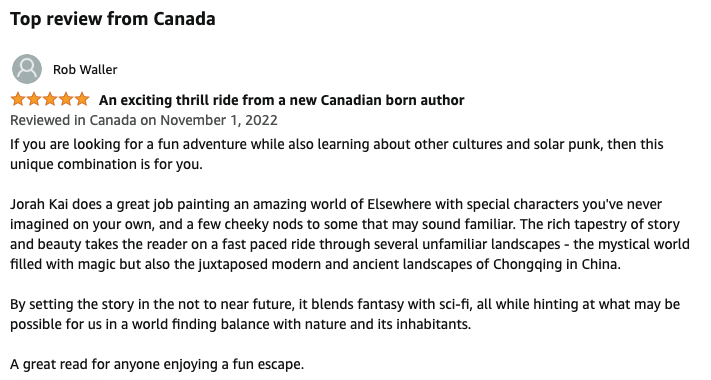Click the sentence "unique combination is for you."
Screen dimensions: 711x380
[106, 164]
